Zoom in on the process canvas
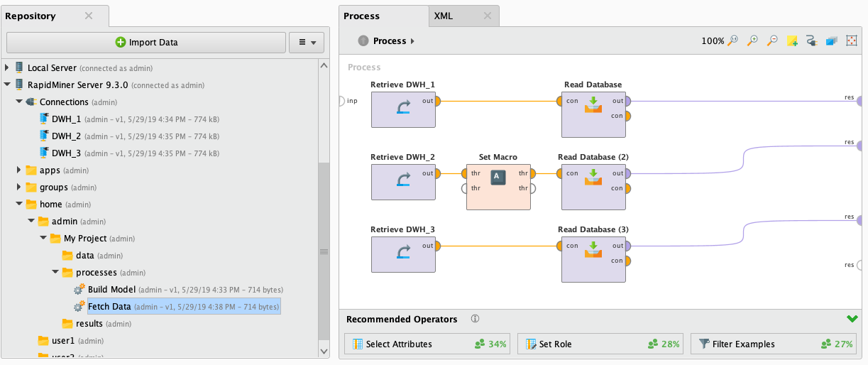This screenshot has height=365, width=868. [x=753, y=41]
